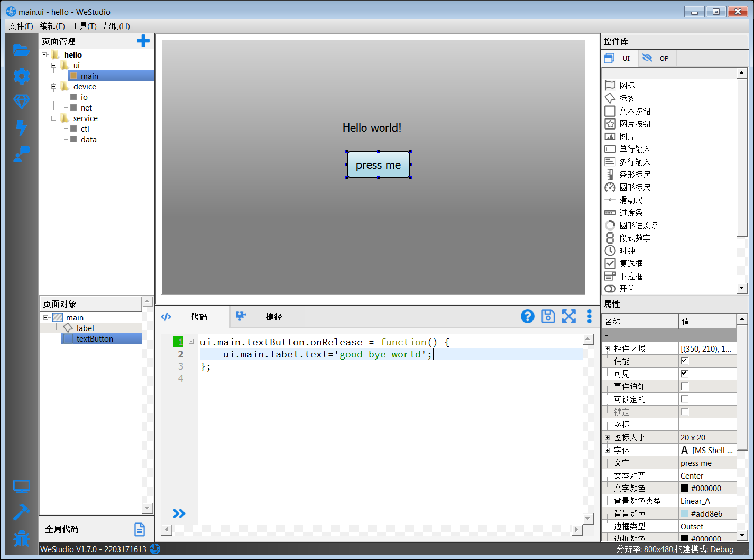Screen dimensions: 754x560
Task: Collapse the service folder node
Action: 54,118
